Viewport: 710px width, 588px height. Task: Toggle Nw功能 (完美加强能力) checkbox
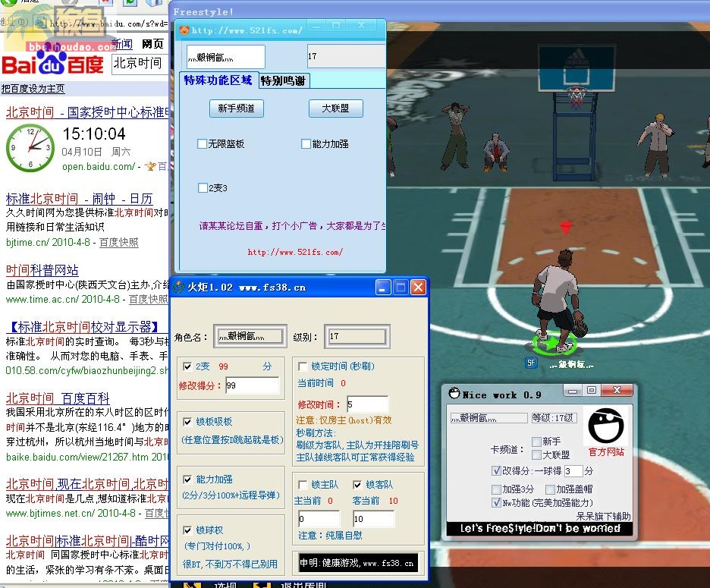(x=496, y=502)
